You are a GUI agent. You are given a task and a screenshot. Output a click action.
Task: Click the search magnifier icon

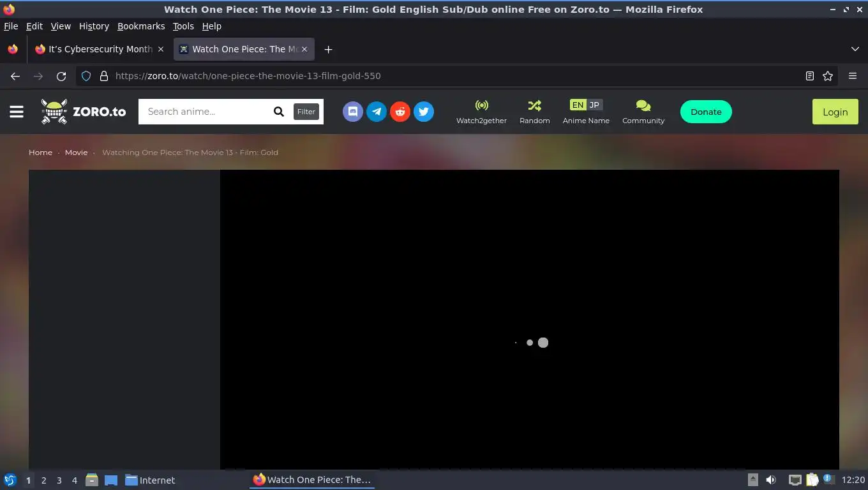pos(279,112)
